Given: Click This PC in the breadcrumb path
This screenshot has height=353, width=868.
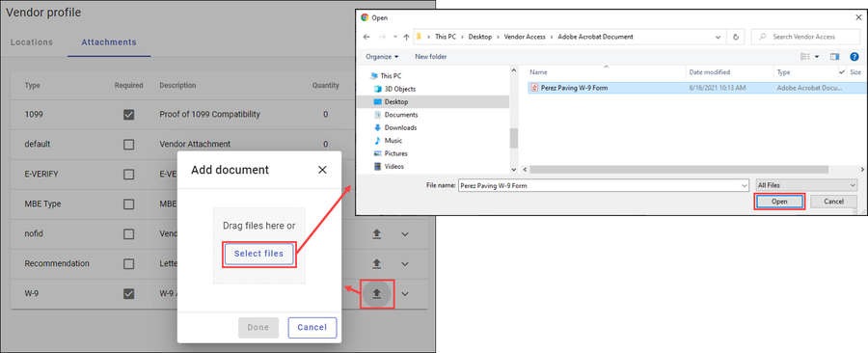Looking at the screenshot, I should coord(446,37).
